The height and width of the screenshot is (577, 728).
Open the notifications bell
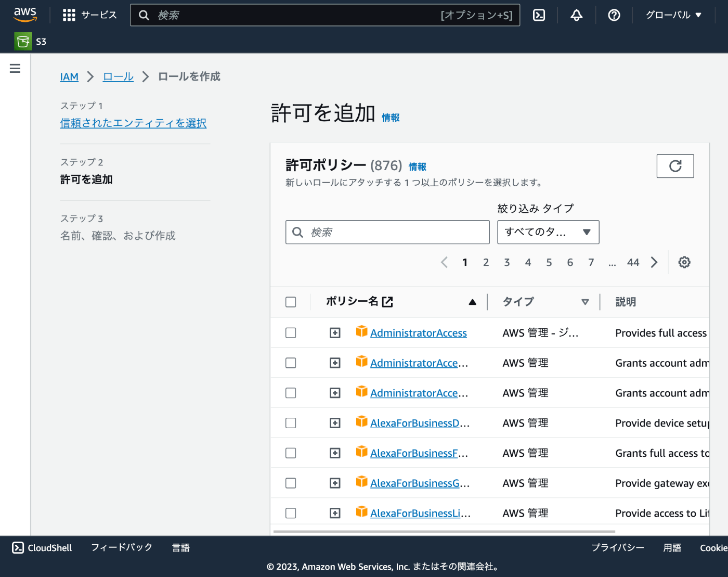tap(576, 15)
